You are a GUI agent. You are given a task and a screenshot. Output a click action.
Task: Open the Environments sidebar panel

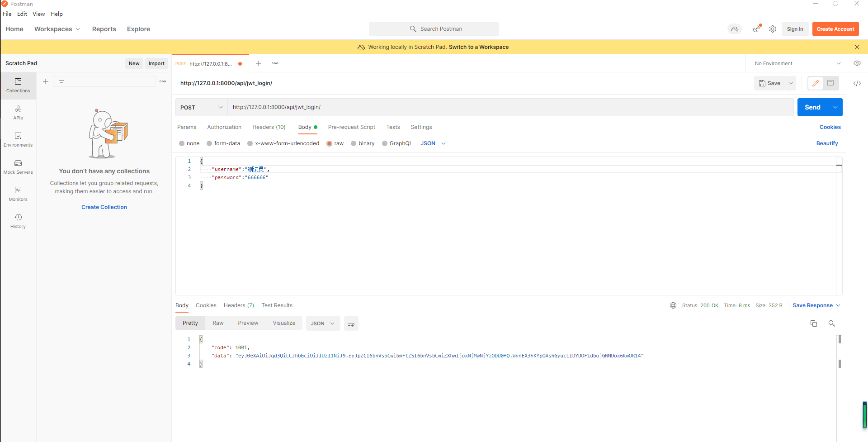[x=18, y=140]
